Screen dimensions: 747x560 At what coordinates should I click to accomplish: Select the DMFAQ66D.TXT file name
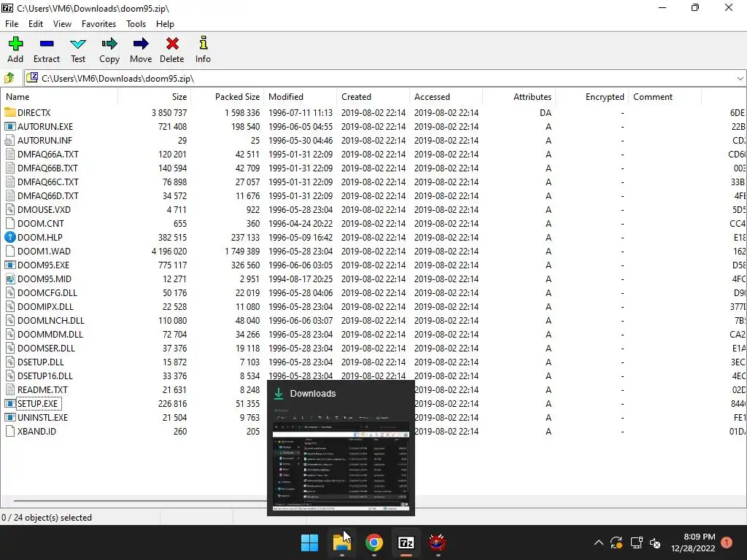coord(47,195)
